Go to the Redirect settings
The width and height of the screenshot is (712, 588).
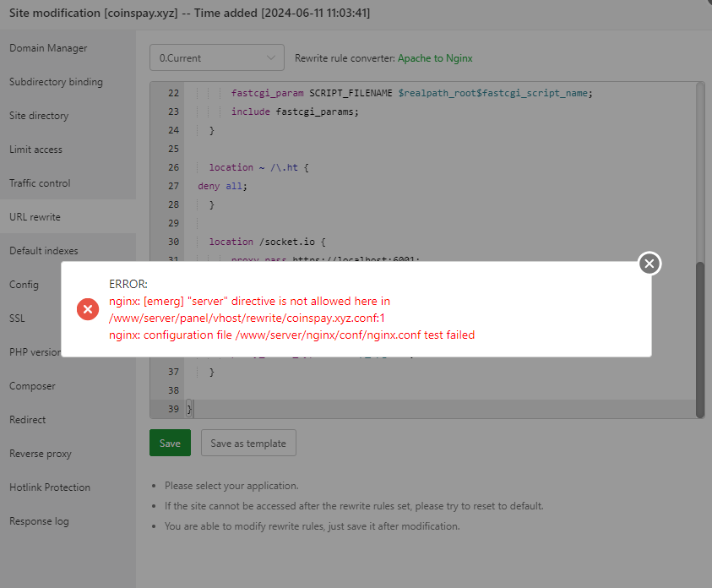pyautogui.click(x=28, y=420)
